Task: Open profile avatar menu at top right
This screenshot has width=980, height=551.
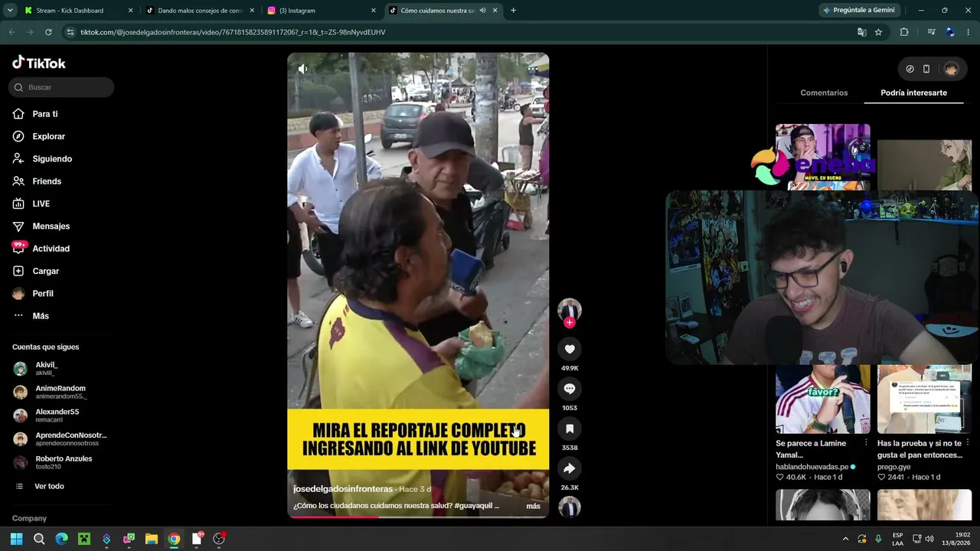Action: click(x=951, y=69)
